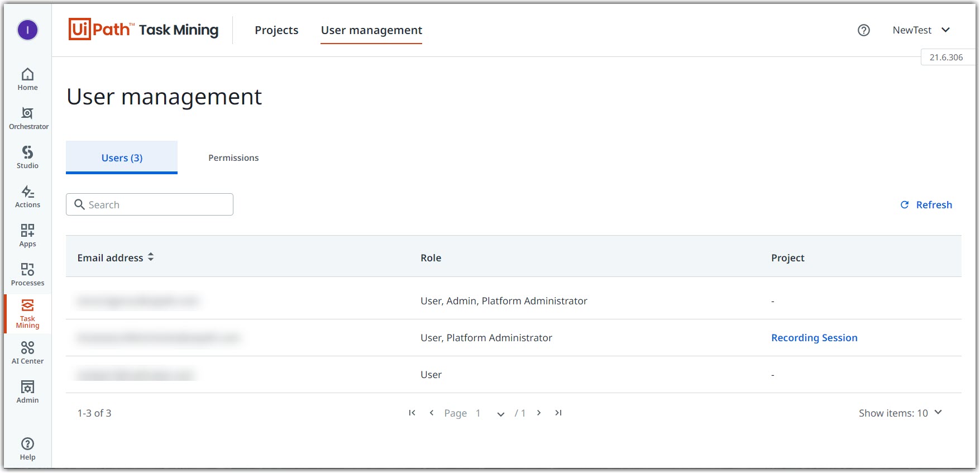Screen dimensions: 980x473
Task: Switch to the Permissions tab
Action: coord(233,157)
